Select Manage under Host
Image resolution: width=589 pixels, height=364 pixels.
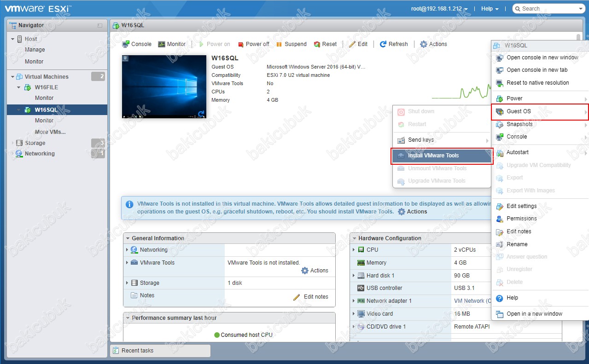tap(35, 50)
